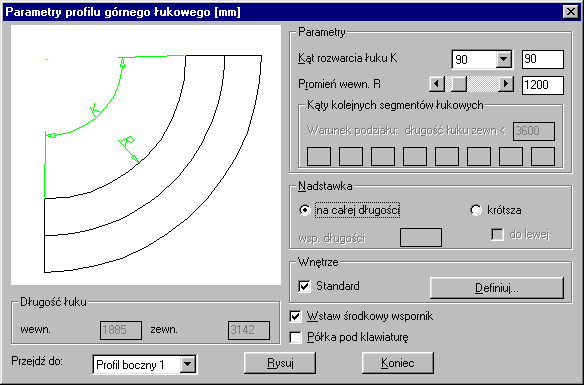Click the left arrow of the Promień slider
This screenshot has width=584, height=385.
click(437, 84)
